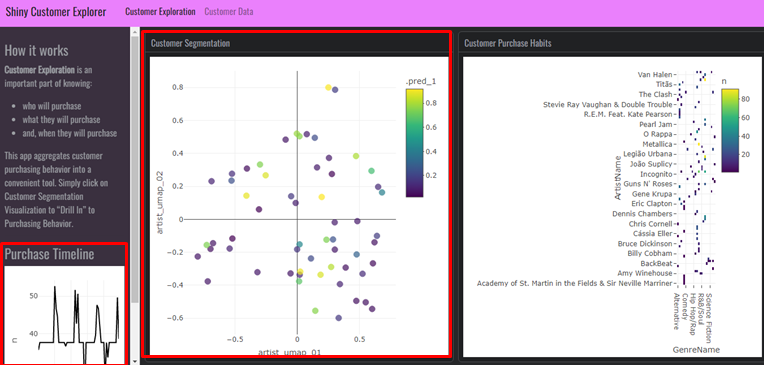Screen dimensions: 764x365
Task: Click the Shiny Customer Explorer brand title
Action: click(56, 12)
